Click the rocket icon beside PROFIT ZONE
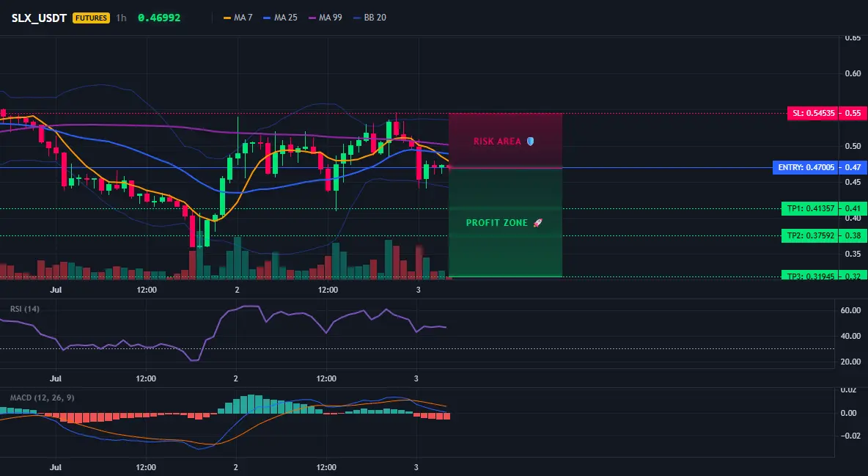This screenshot has width=868, height=476. click(x=537, y=223)
